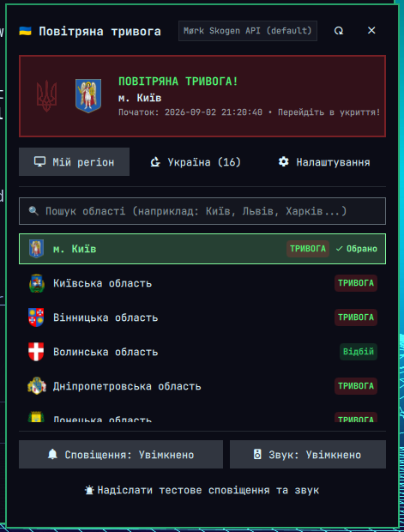Open the Mørk Skogen API source dropdown

248,31
